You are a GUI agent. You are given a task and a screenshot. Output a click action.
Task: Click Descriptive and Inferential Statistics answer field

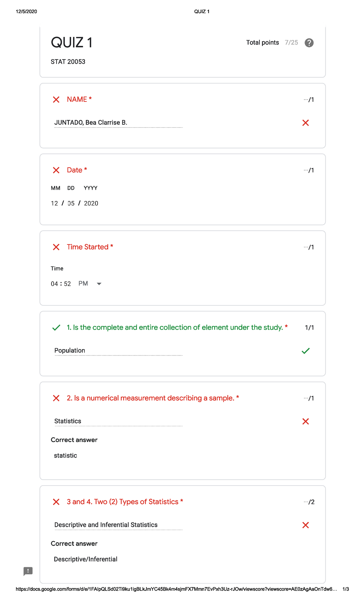tap(118, 525)
